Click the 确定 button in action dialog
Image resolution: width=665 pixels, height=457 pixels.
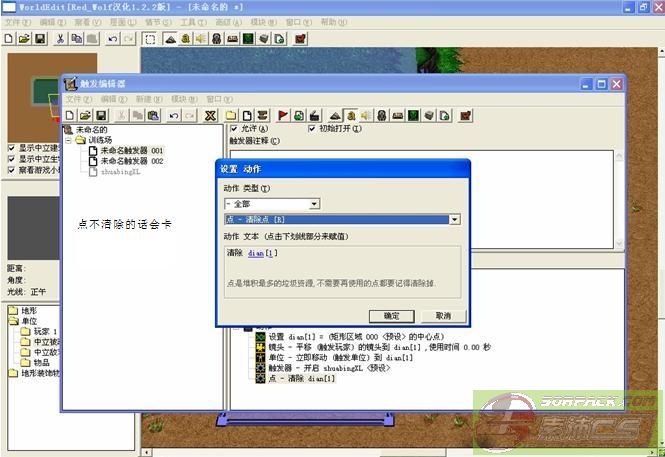(385, 315)
